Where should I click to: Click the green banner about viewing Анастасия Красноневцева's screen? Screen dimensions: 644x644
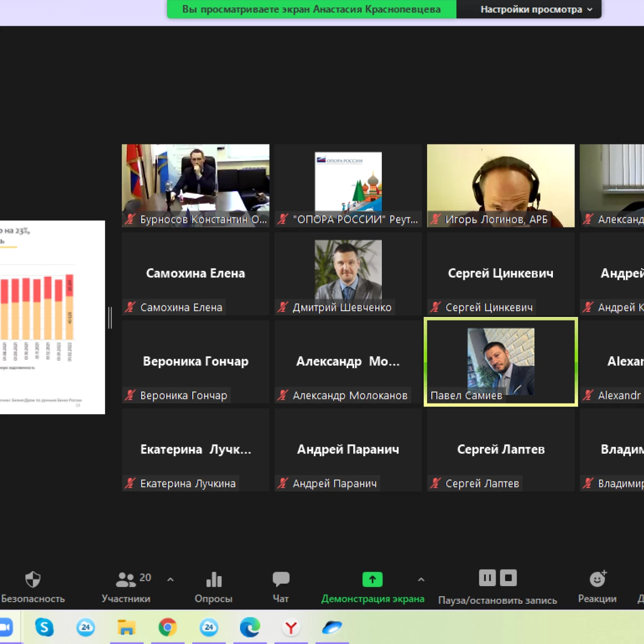pyautogui.click(x=311, y=9)
